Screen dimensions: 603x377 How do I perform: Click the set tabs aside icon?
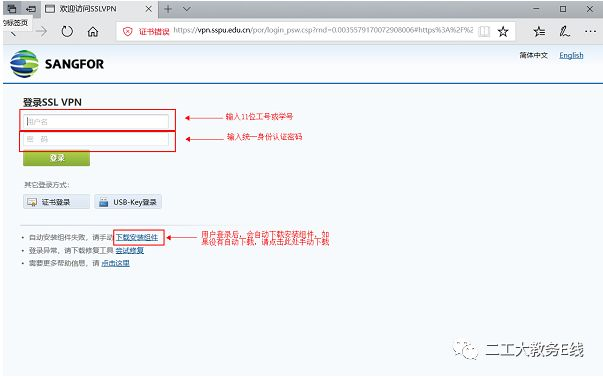point(31,9)
